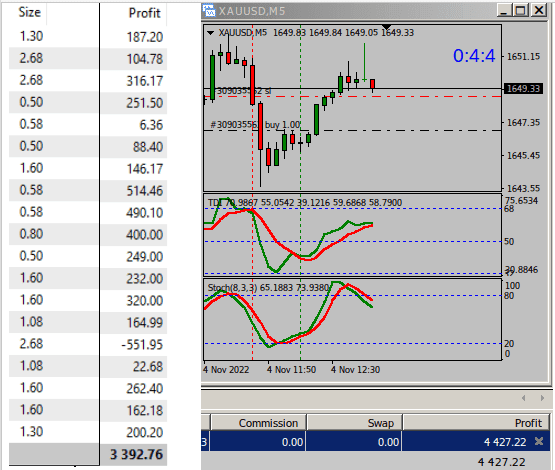Image resolution: width=555 pixels, height=470 pixels.
Task: Select the current price label 1649.33
Action: 523,88
